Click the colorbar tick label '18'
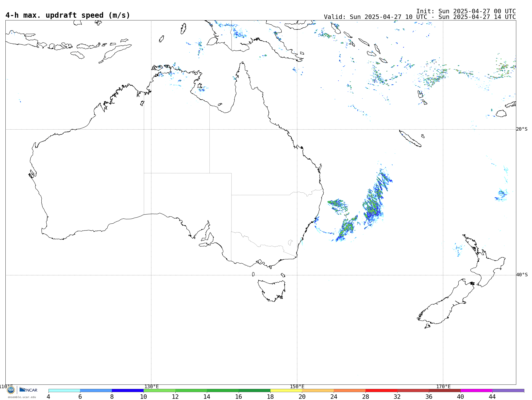This screenshot has width=532, height=400. tap(270, 397)
